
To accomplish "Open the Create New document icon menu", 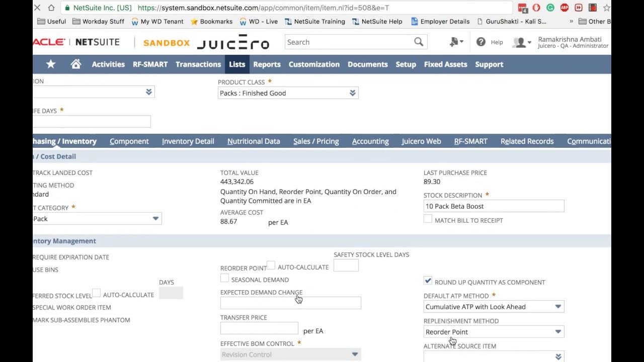I will [x=456, y=42].
